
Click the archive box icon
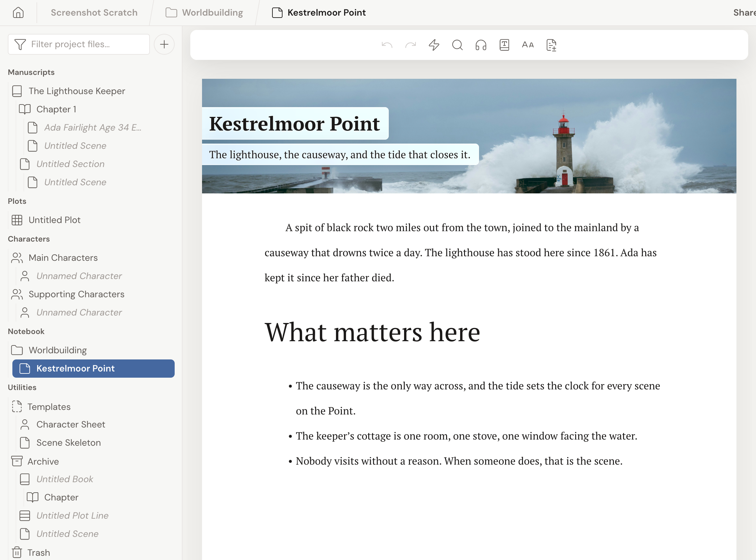(17, 461)
